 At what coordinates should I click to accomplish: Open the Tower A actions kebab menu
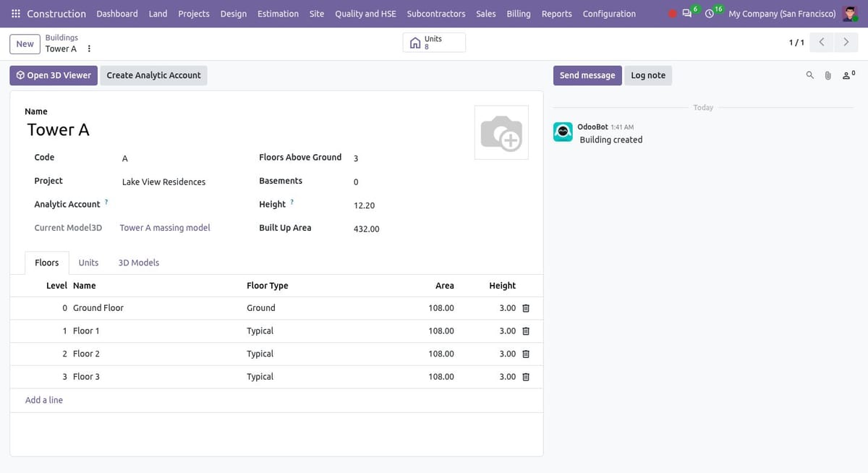[x=89, y=49]
